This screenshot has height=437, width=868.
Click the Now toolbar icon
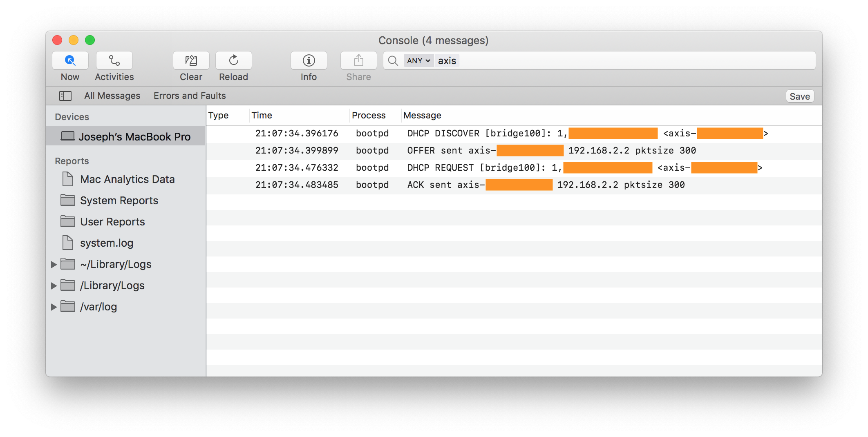point(70,61)
